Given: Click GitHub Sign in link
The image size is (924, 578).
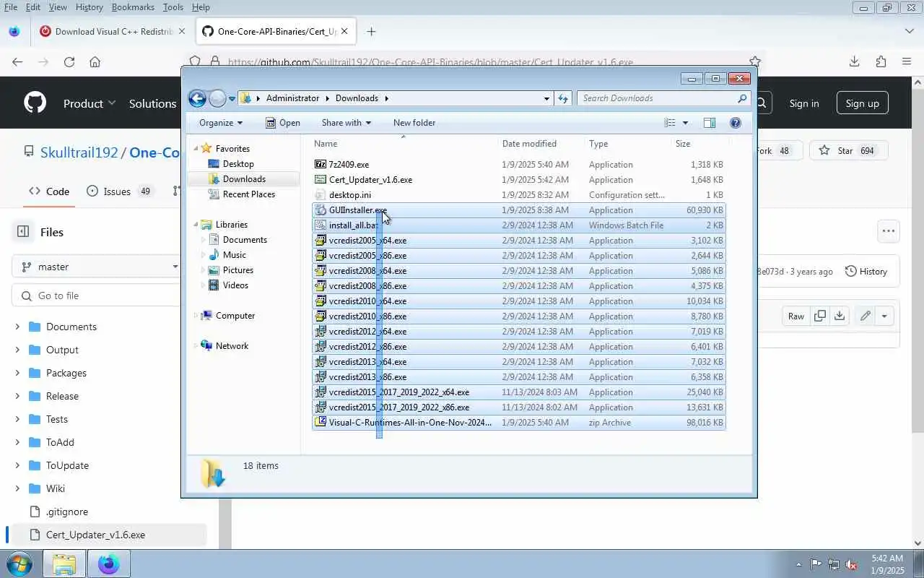Looking at the screenshot, I should [804, 103].
